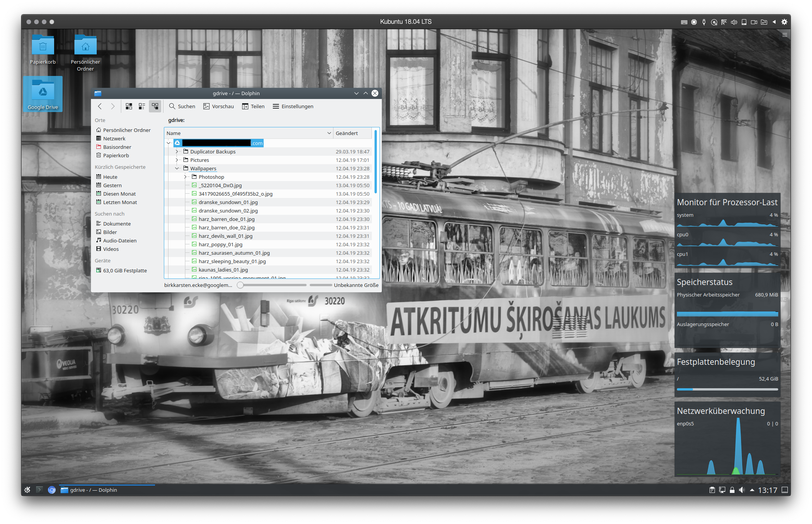
Task: Click the show desktop icon
Action: coord(785,490)
